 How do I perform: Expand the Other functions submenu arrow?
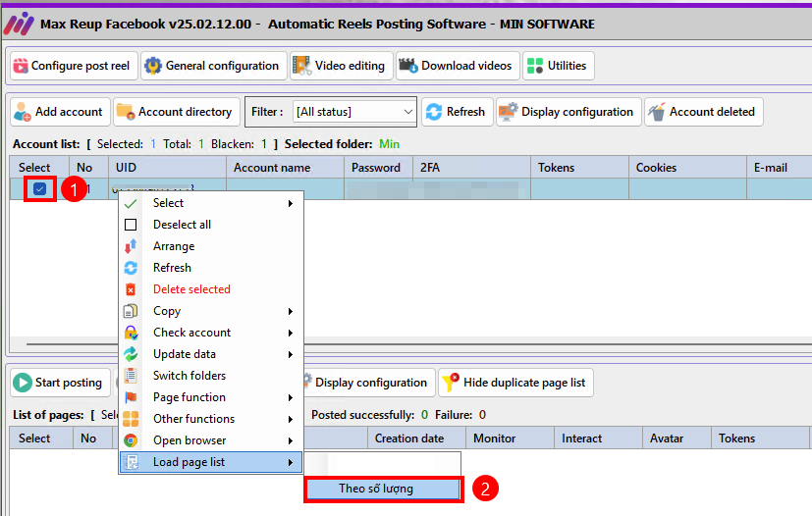pyautogui.click(x=291, y=419)
